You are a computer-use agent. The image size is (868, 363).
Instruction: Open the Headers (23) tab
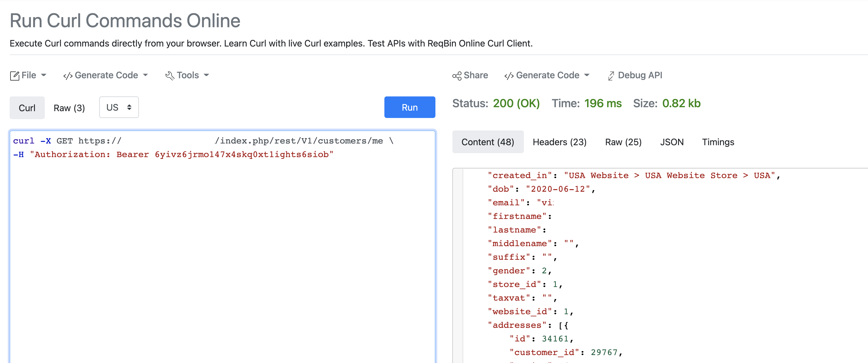559,142
